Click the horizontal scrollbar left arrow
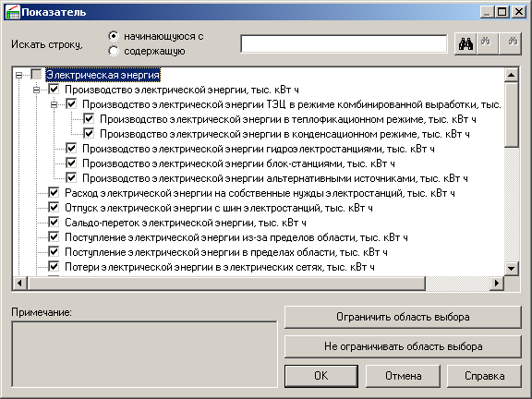 [19, 283]
